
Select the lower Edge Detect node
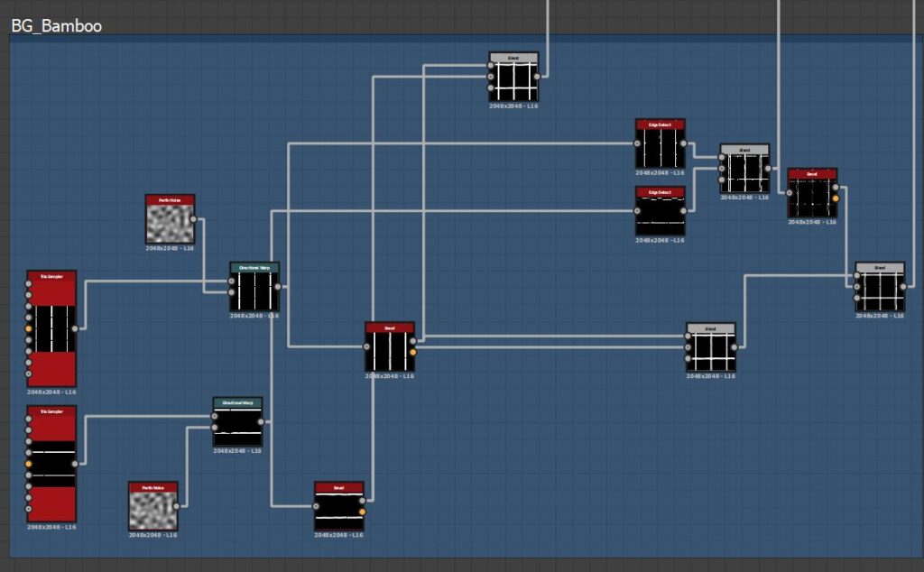click(x=660, y=211)
